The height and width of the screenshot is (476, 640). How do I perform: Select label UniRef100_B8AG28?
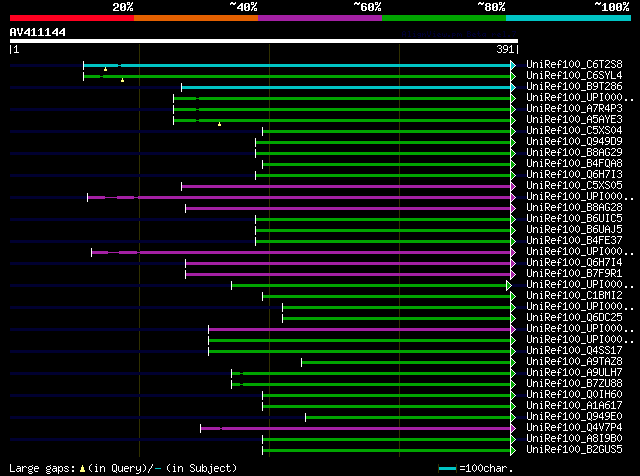(574, 208)
